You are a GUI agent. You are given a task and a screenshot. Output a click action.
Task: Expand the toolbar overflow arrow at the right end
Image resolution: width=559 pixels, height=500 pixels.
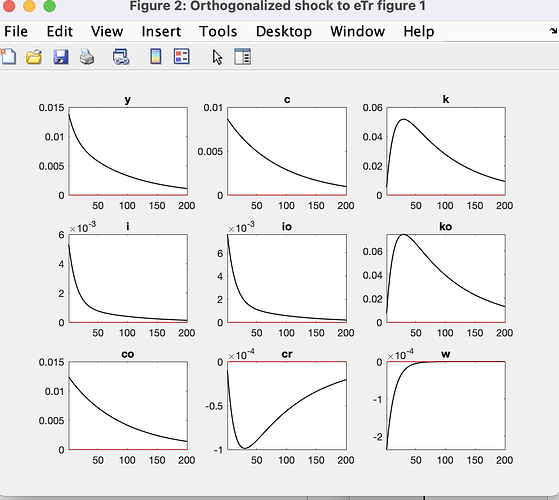pos(554,31)
